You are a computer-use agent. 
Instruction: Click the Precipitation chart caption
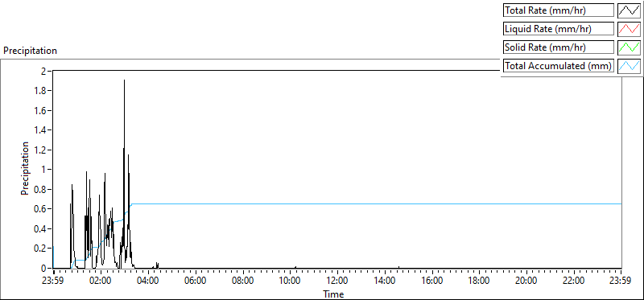coord(30,51)
